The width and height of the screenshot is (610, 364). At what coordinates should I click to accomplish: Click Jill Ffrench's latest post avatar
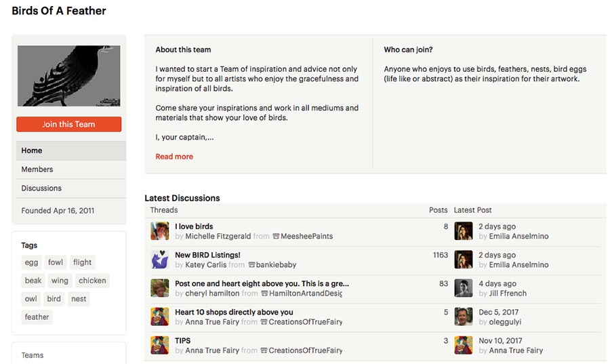tap(463, 288)
